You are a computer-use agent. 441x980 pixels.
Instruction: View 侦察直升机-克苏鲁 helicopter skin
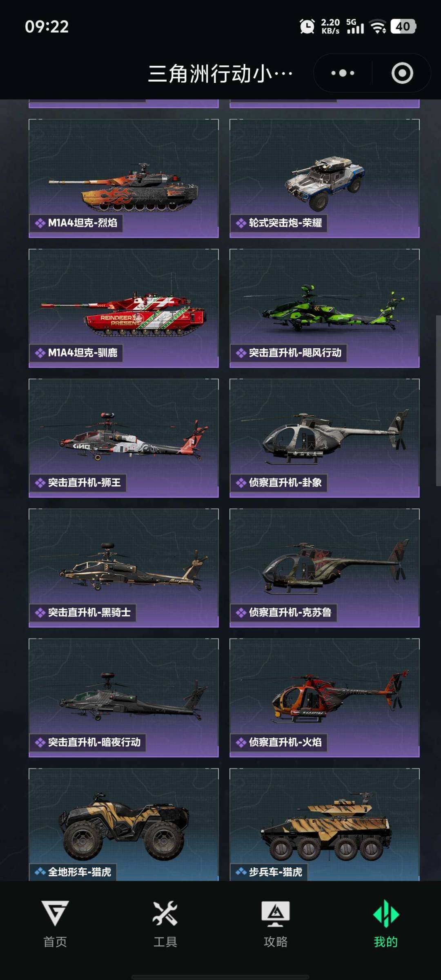click(325, 568)
